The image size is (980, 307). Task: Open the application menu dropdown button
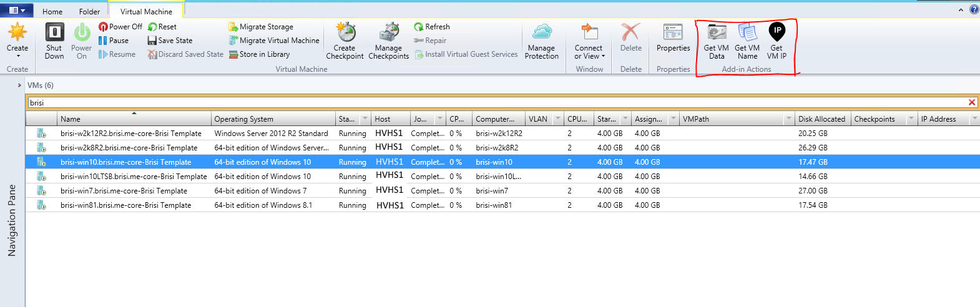pyautogui.click(x=17, y=10)
